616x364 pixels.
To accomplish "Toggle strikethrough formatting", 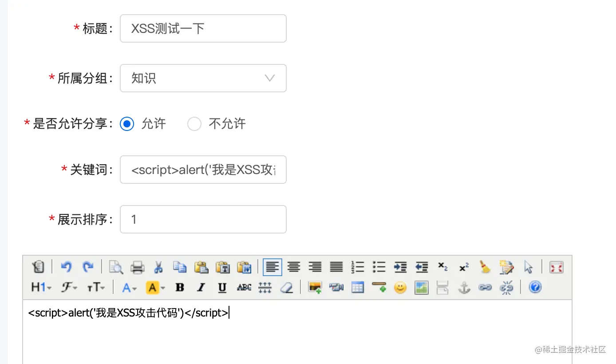I will coord(244,288).
